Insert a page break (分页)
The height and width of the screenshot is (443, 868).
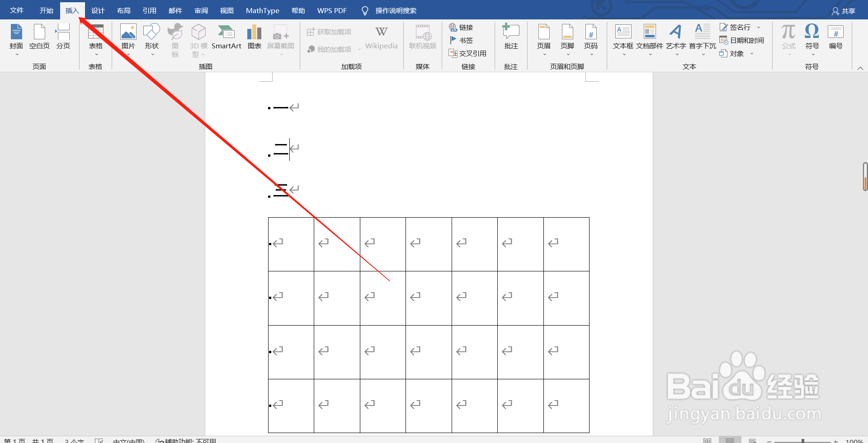(63, 37)
